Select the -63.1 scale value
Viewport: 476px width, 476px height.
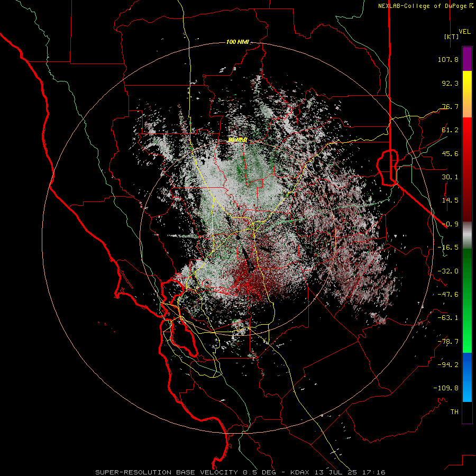pyautogui.click(x=448, y=318)
